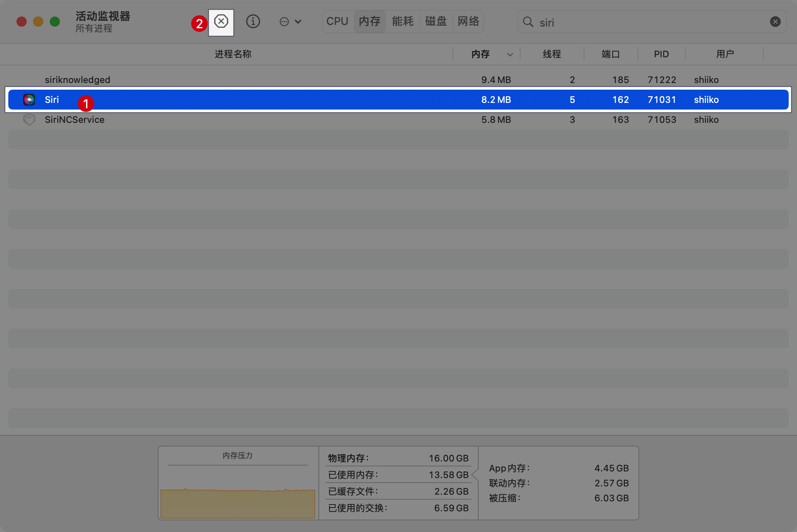Click the stop process X icon

coord(221,22)
